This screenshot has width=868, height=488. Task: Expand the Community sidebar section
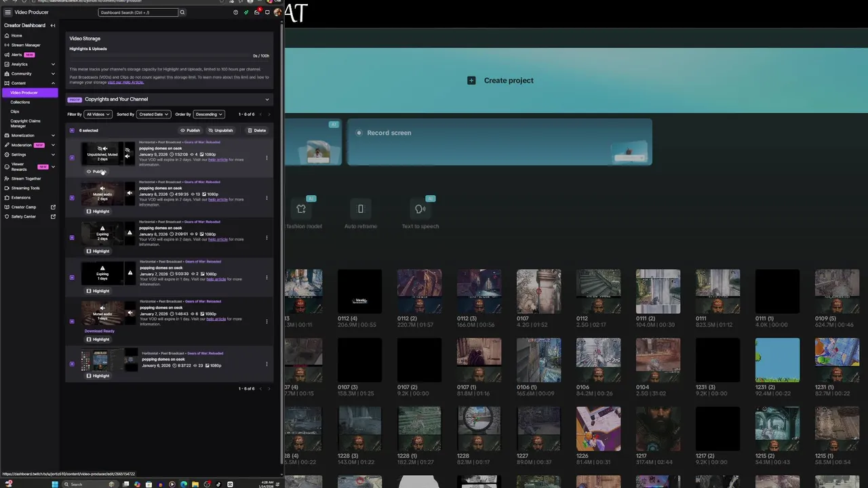tap(29, 73)
